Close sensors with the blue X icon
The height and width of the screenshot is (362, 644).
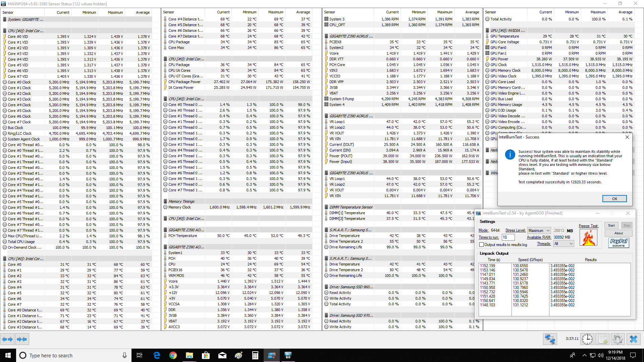point(634,339)
